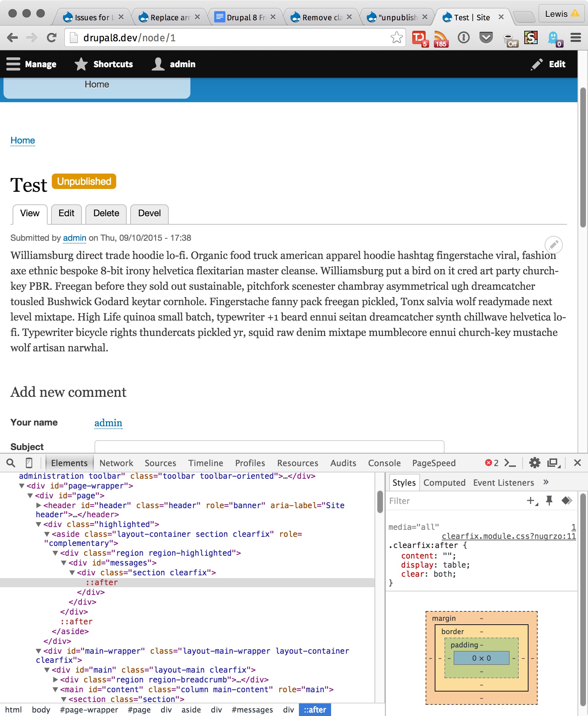Collapse the div id="page-wrapper" node

22,486
